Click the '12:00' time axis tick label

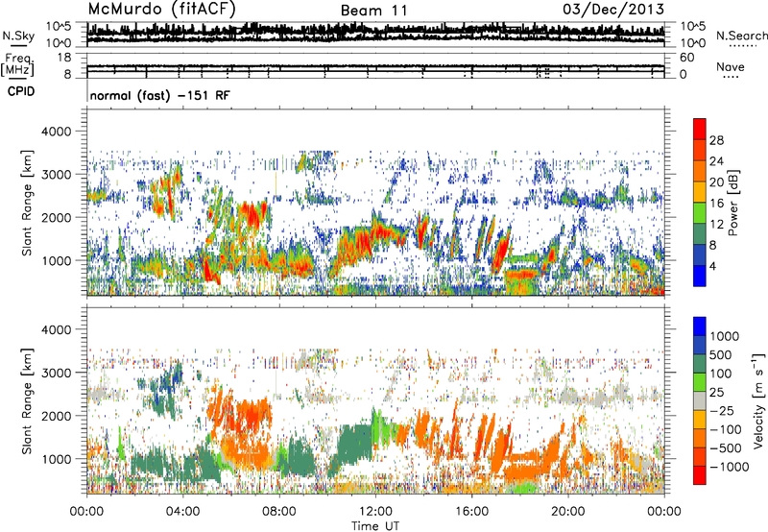click(375, 512)
